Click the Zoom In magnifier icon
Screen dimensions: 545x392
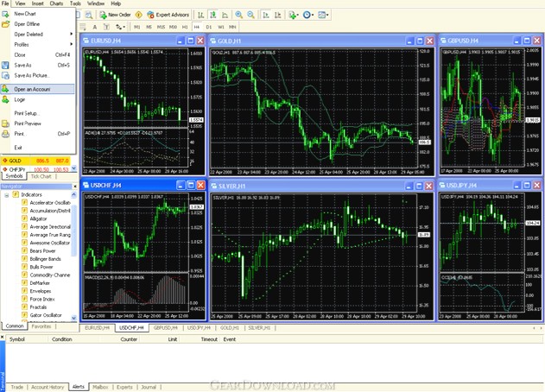(x=238, y=15)
